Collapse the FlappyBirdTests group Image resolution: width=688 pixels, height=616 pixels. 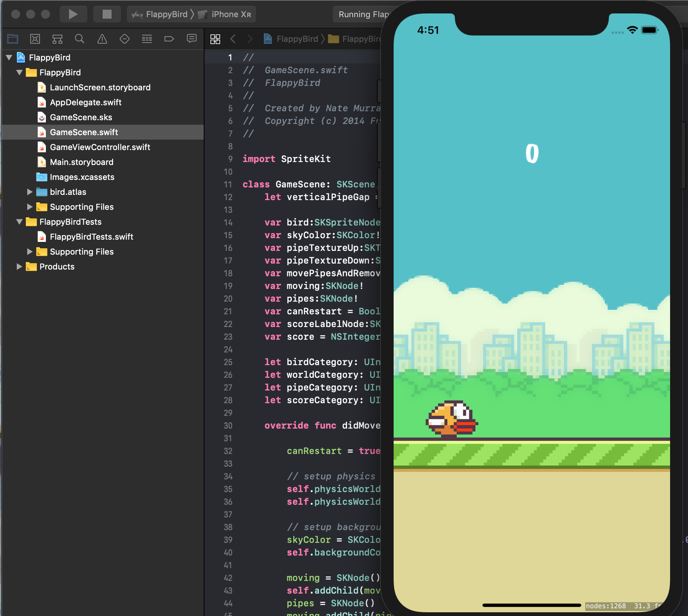(x=19, y=222)
